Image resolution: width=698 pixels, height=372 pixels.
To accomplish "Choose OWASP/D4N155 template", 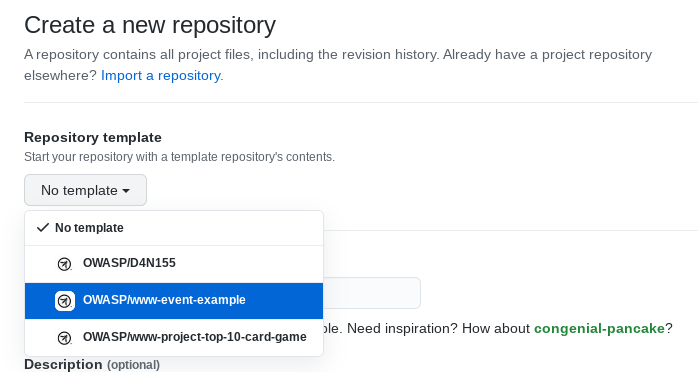I will coord(174,263).
